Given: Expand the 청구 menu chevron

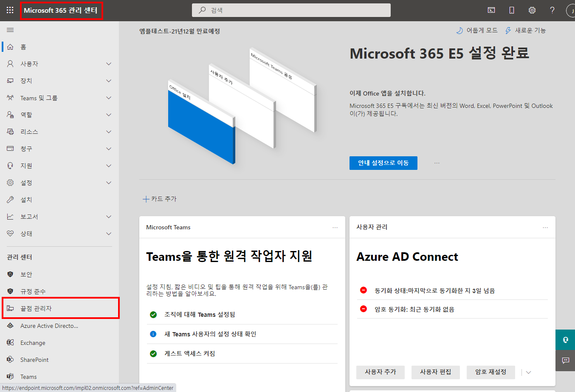Looking at the screenshot, I should click(x=109, y=149).
